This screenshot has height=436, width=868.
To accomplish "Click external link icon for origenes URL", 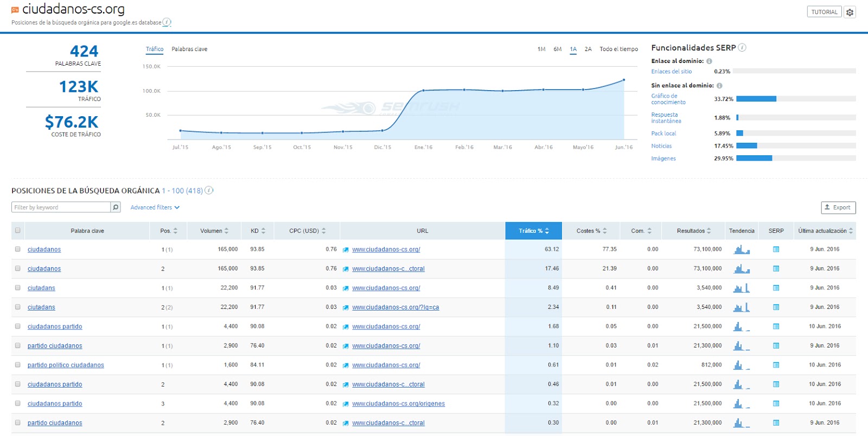I will [346, 404].
